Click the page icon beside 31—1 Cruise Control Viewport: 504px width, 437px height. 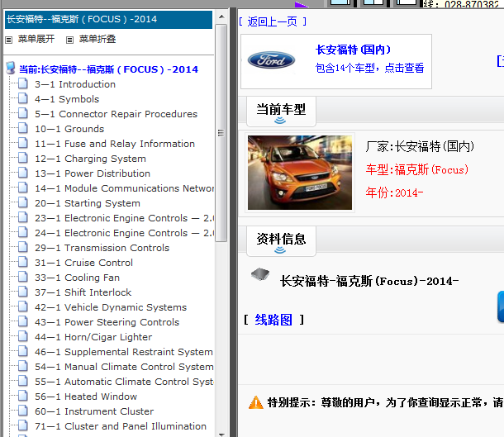click(x=23, y=262)
